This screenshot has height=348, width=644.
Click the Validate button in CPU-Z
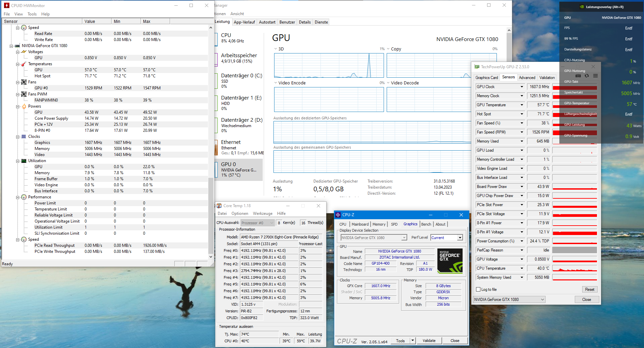(x=429, y=341)
